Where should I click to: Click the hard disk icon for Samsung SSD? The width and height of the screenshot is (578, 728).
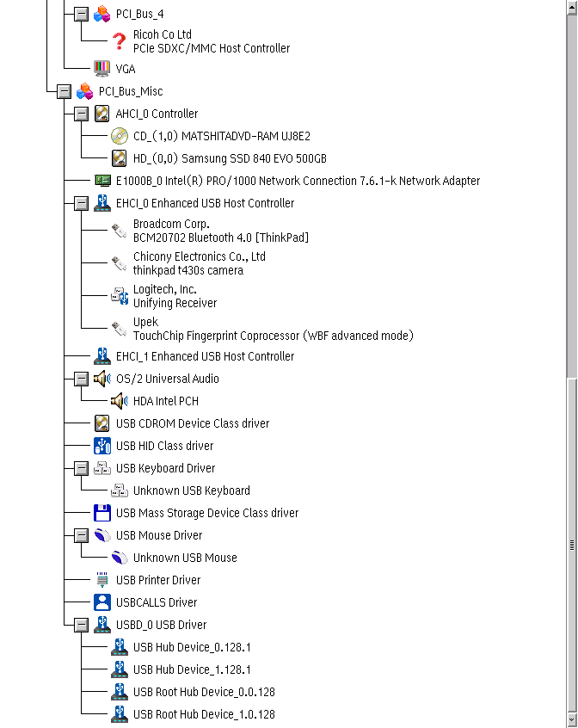pyautogui.click(x=120, y=158)
